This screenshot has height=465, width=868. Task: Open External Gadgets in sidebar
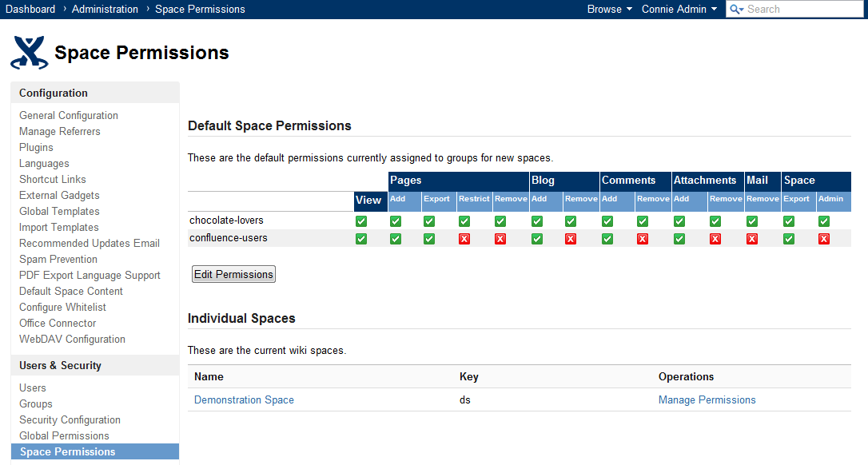coord(59,196)
